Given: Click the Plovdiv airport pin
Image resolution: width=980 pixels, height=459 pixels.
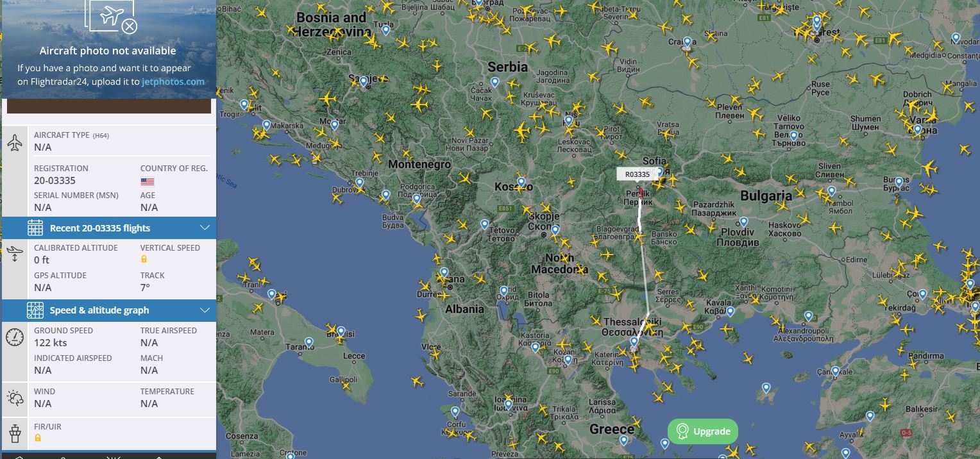Looking at the screenshot, I should point(743,222).
